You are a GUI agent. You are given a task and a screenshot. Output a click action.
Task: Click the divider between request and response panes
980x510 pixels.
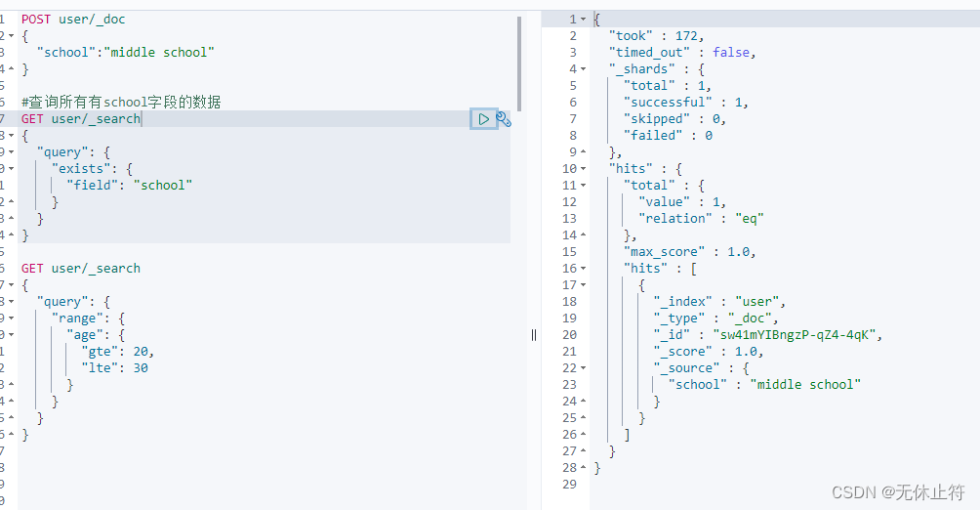(534, 334)
